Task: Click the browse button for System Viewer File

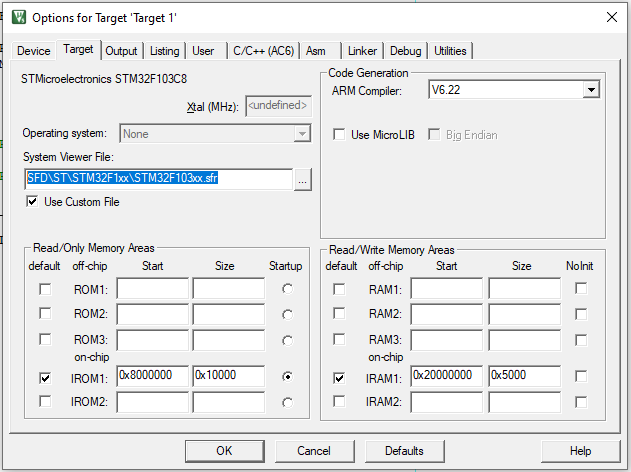Action: pyautogui.click(x=303, y=179)
